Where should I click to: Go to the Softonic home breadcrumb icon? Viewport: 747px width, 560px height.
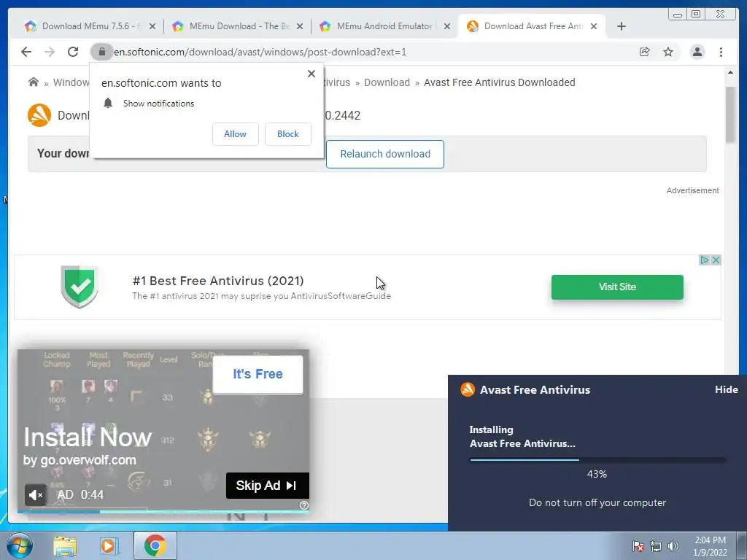coord(34,82)
